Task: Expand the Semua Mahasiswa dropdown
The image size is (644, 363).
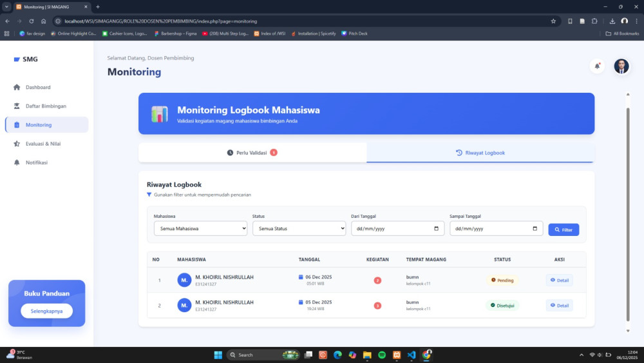Action: (x=200, y=228)
